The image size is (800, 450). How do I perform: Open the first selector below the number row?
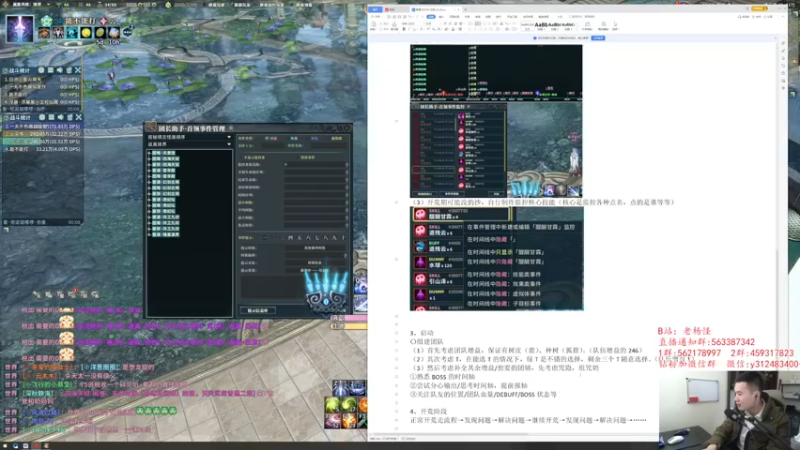click(x=315, y=248)
